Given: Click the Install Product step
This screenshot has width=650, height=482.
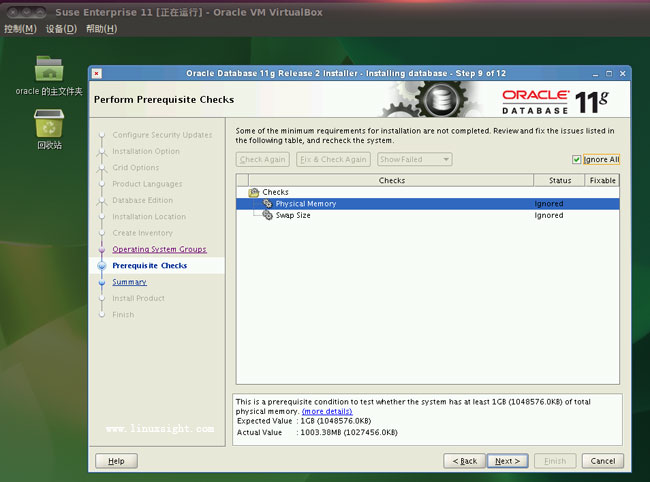Looking at the screenshot, I should point(138,298).
